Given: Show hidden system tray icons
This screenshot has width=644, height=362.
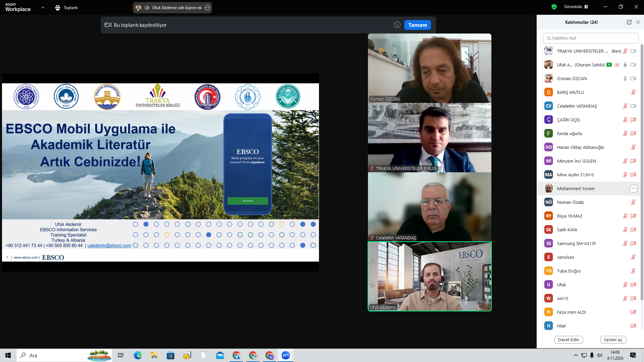Looking at the screenshot, I should (x=576, y=355).
